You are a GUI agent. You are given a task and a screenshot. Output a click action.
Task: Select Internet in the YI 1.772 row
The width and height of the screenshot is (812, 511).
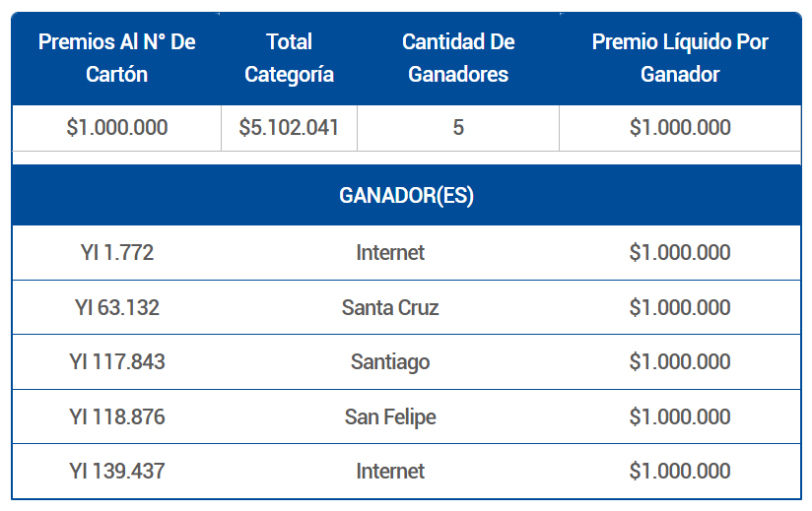pyautogui.click(x=390, y=253)
